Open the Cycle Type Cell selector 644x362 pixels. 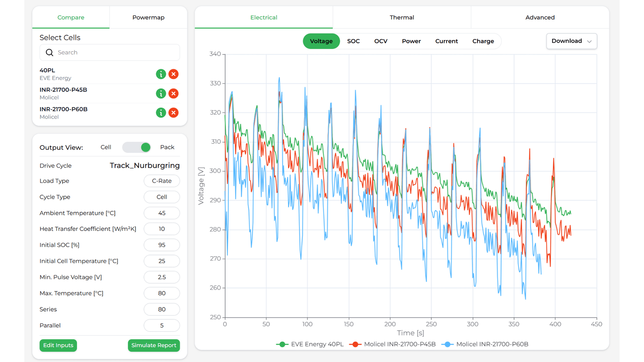(x=162, y=197)
